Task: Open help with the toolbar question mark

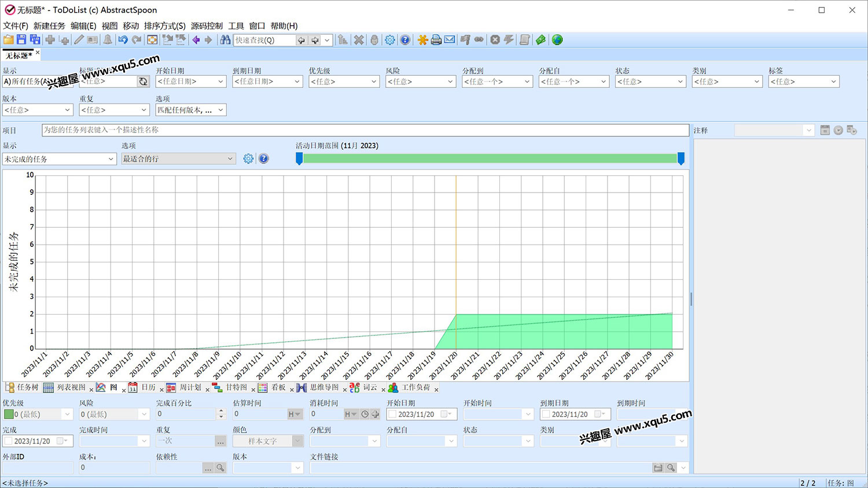Action: [x=405, y=40]
